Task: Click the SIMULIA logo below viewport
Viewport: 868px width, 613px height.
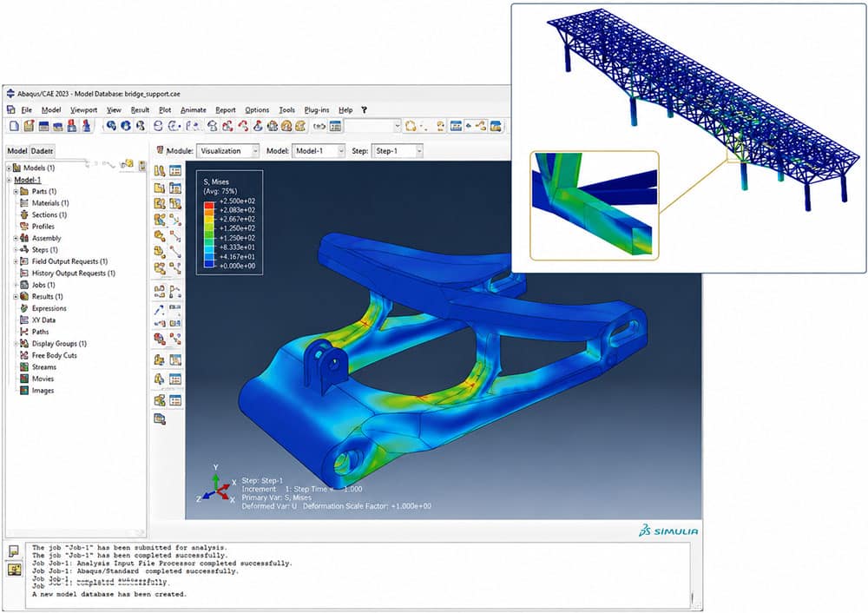Action: 668,531
